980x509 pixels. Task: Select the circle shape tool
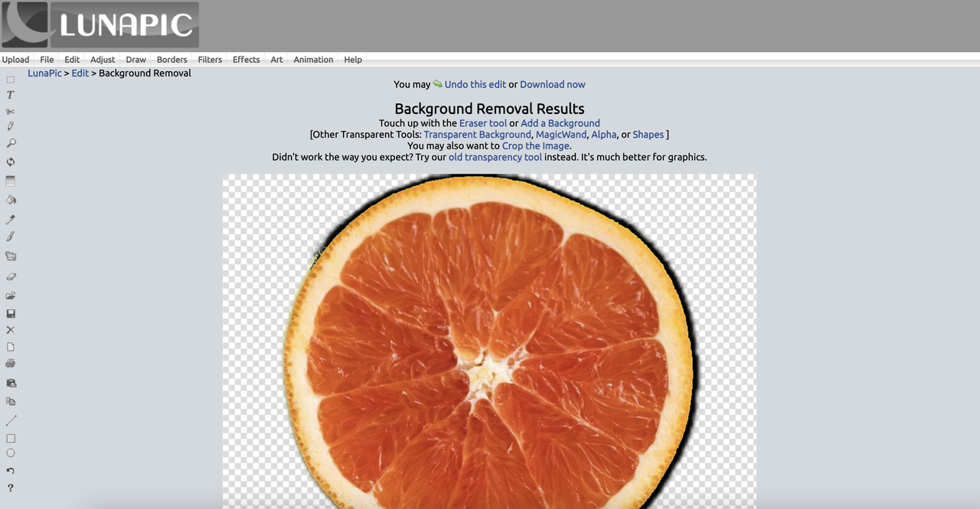tap(11, 453)
